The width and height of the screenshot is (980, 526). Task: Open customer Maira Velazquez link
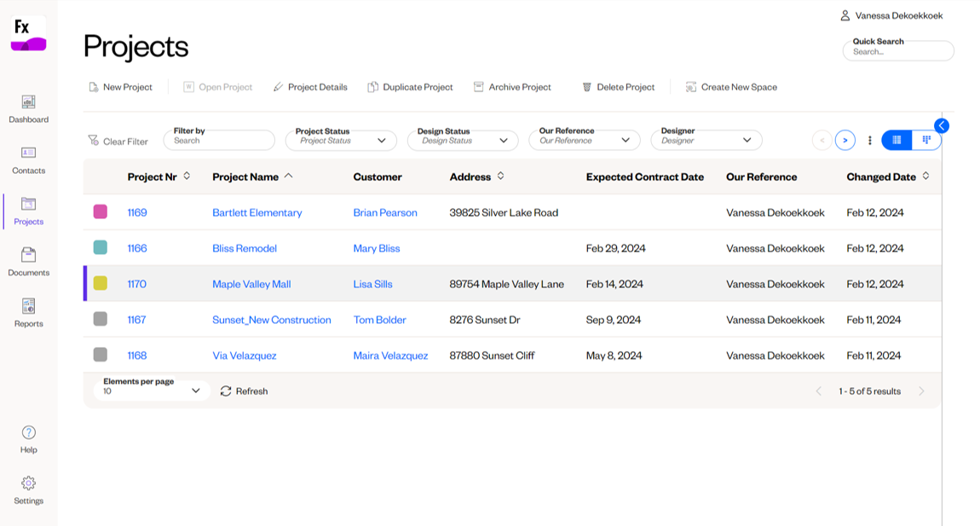[390, 355]
